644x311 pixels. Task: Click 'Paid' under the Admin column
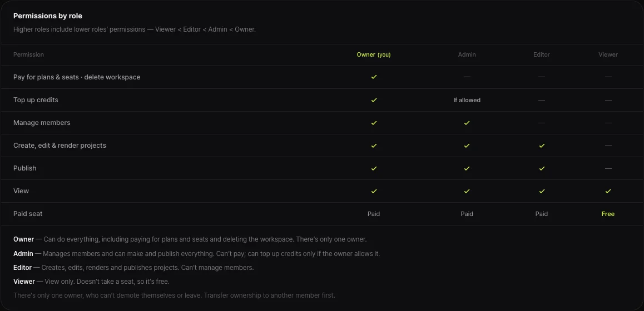coord(467,214)
